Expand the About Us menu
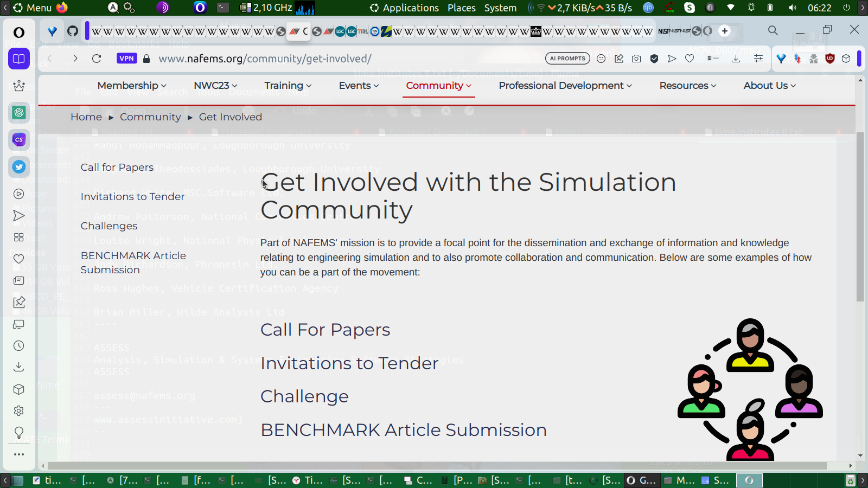 [770, 86]
